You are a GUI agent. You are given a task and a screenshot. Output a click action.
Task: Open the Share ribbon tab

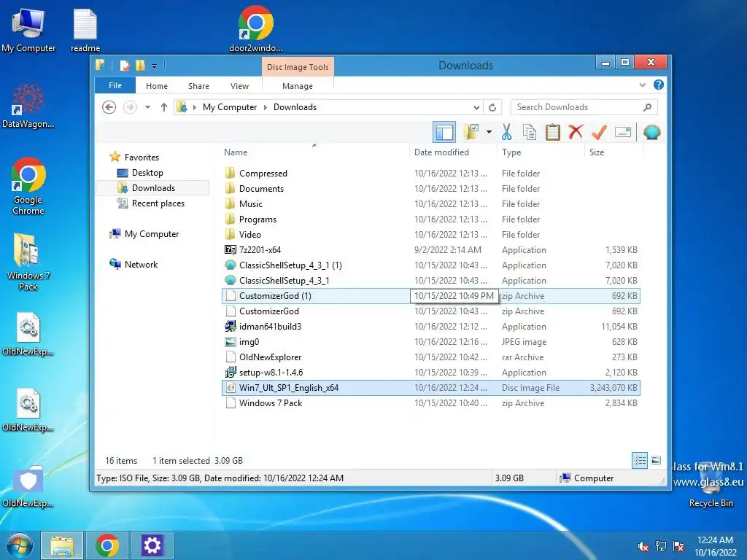click(x=198, y=86)
